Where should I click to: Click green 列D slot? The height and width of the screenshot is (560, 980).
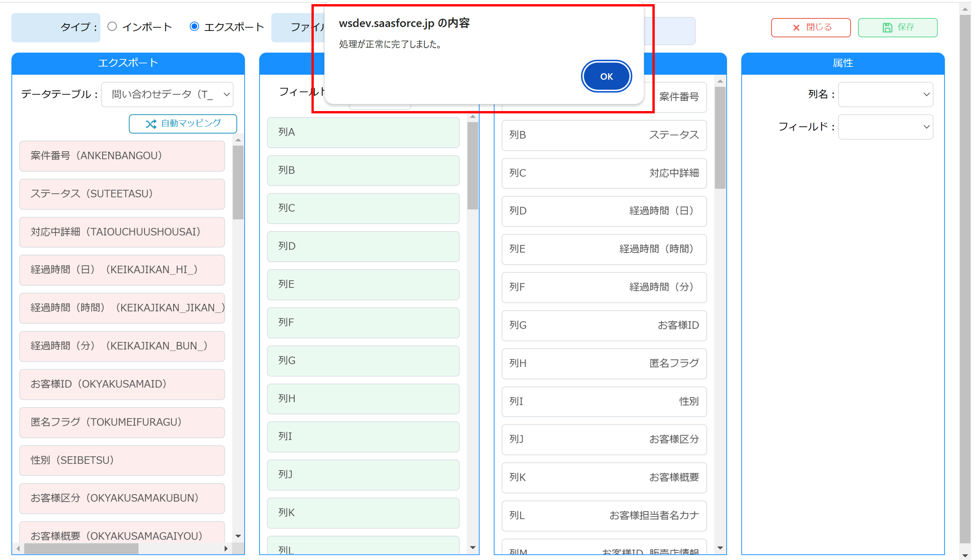pos(363,247)
